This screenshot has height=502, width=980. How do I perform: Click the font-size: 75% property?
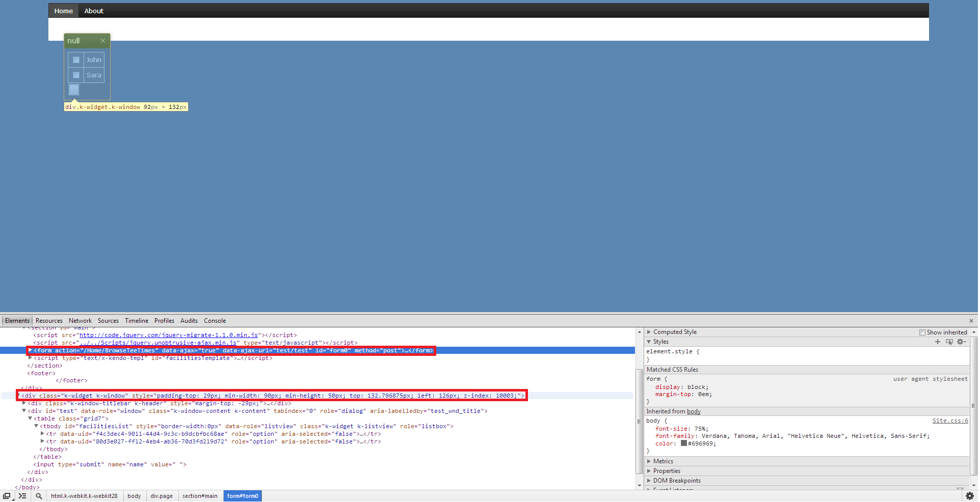point(682,429)
